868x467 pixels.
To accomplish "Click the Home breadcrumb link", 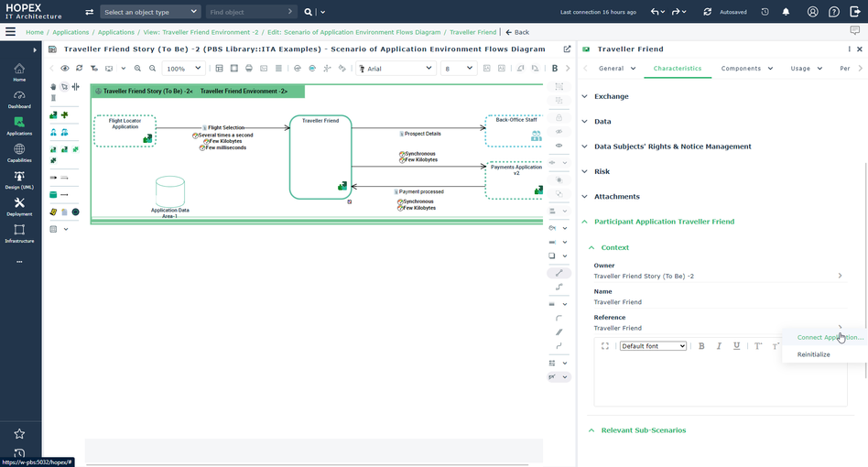I will [x=35, y=32].
